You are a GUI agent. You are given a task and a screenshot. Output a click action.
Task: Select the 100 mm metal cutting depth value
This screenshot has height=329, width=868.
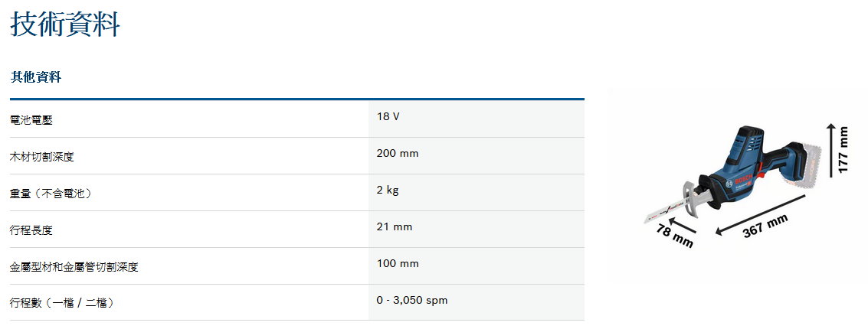398,263
